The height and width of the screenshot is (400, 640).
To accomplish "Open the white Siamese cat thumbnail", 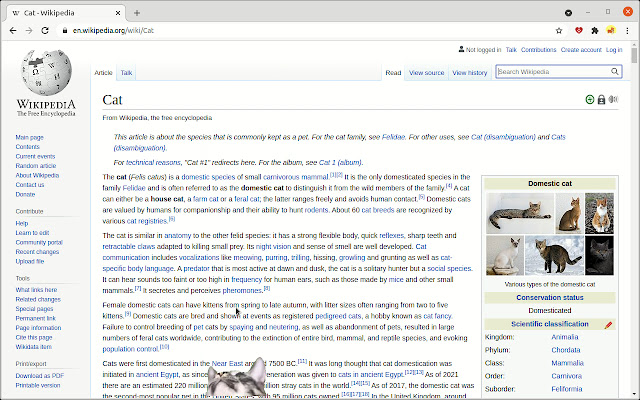I will point(505,255).
